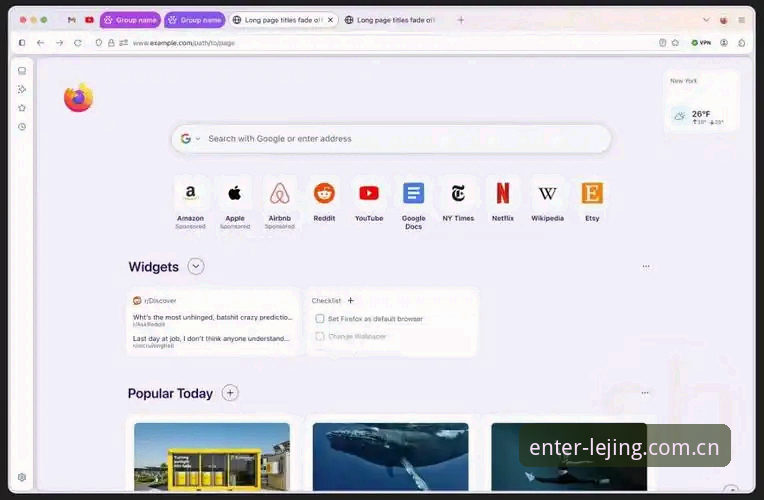Open the list all tabs dropdown
The height and width of the screenshot is (500, 764).
click(x=706, y=20)
